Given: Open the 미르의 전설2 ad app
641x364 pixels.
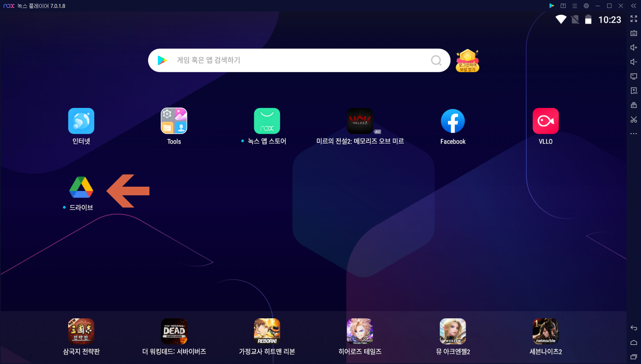Looking at the screenshot, I should 360,121.
